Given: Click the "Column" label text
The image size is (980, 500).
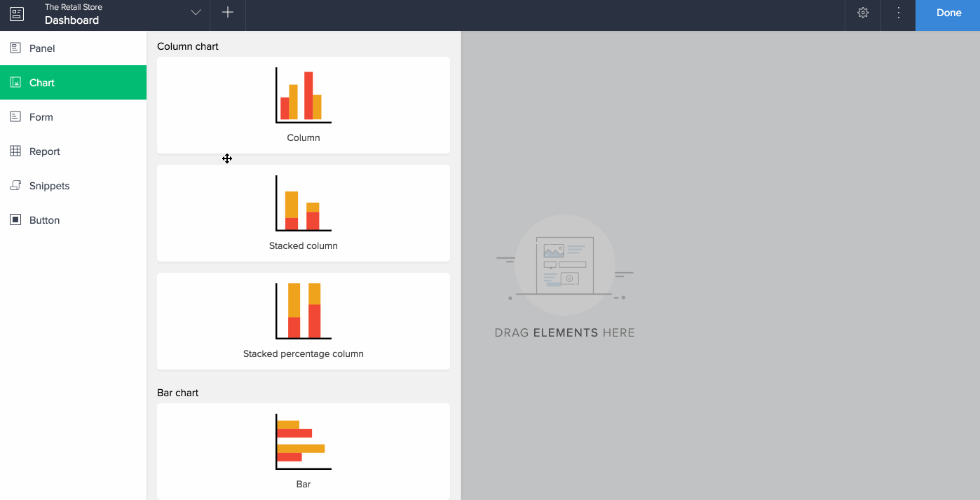Looking at the screenshot, I should [x=304, y=137].
